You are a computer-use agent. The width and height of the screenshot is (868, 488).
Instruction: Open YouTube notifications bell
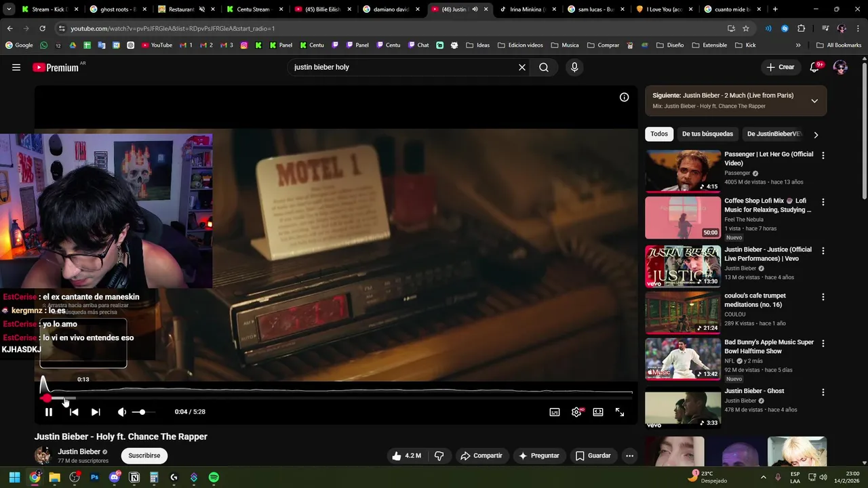(x=815, y=67)
